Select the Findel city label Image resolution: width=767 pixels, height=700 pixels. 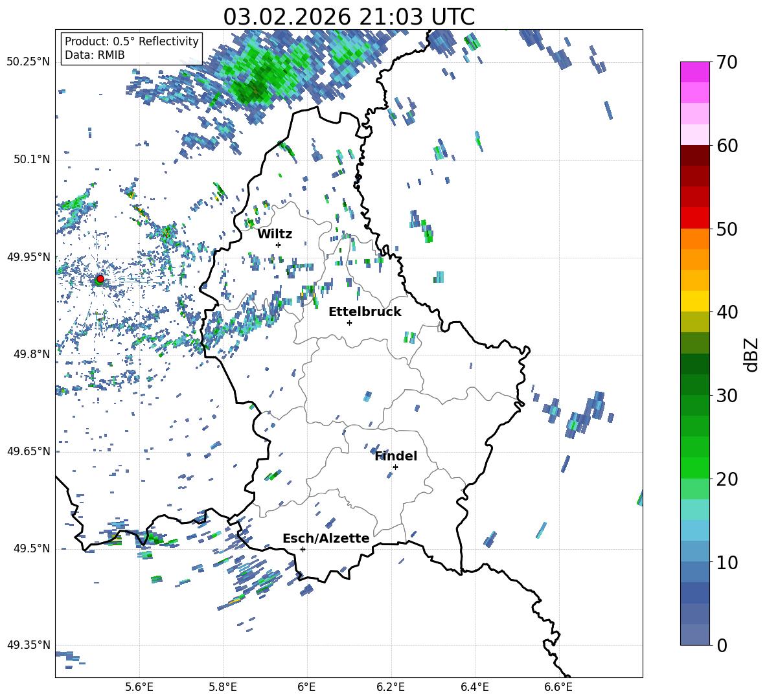click(x=396, y=457)
